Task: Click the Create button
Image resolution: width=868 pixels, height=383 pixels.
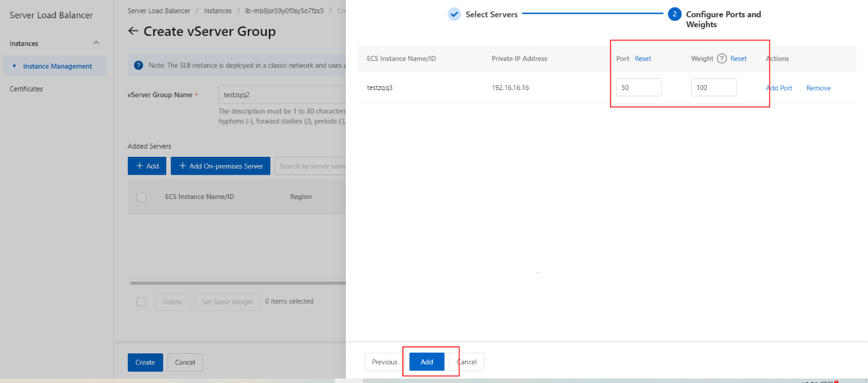Action: point(145,362)
